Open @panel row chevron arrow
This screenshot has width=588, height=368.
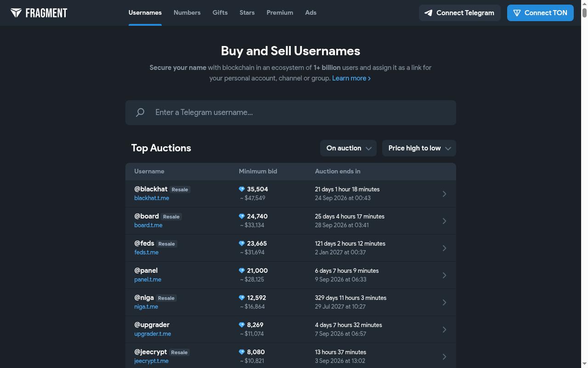point(444,275)
